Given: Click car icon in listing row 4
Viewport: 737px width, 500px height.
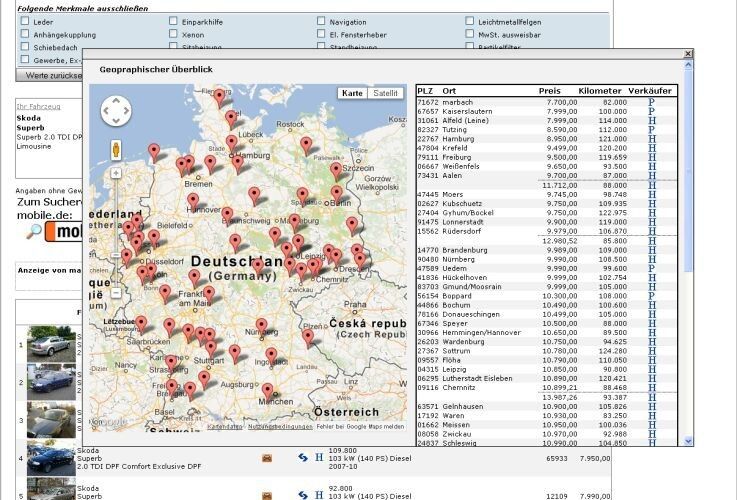Looking at the screenshot, I should click(x=267, y=458).
